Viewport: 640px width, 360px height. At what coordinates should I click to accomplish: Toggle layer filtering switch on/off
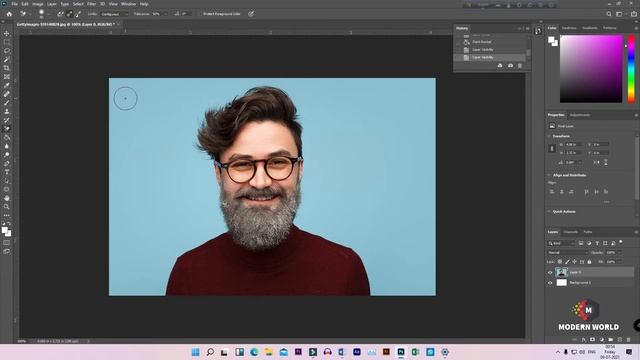[x=621, y=242]
